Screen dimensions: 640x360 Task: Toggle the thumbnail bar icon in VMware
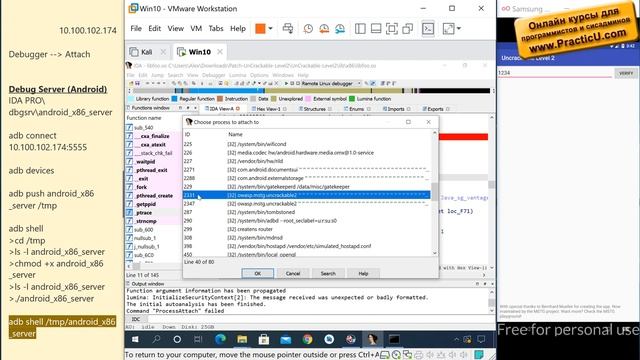coord(376,29)
